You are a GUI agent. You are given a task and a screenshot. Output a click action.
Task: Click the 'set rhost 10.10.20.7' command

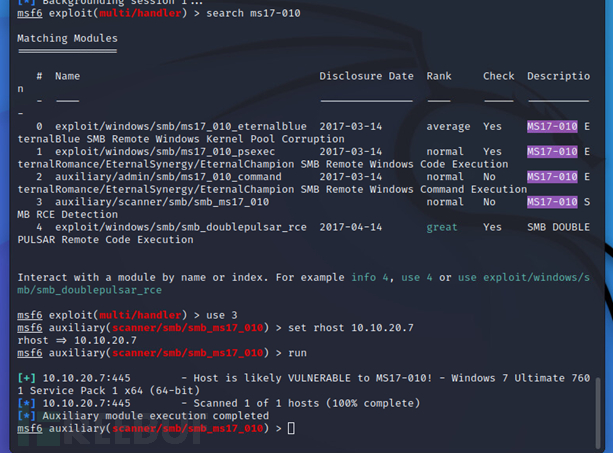(351, 328)
